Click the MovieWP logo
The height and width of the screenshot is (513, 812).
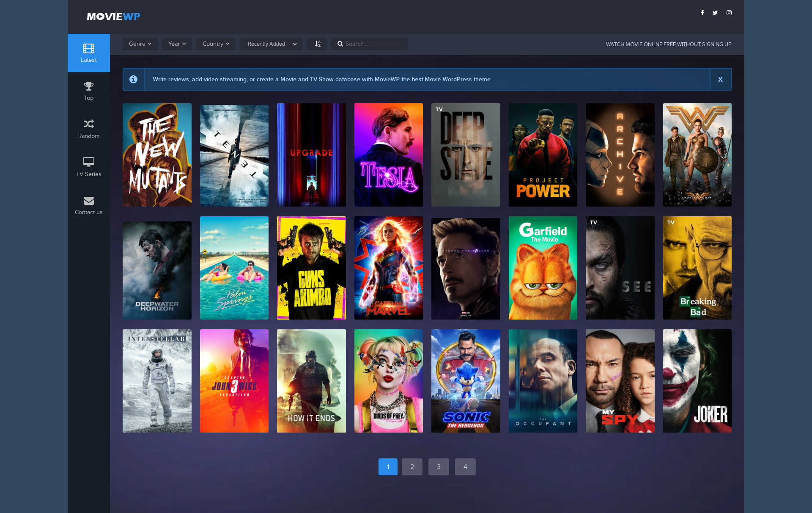[x=113, y=17]
